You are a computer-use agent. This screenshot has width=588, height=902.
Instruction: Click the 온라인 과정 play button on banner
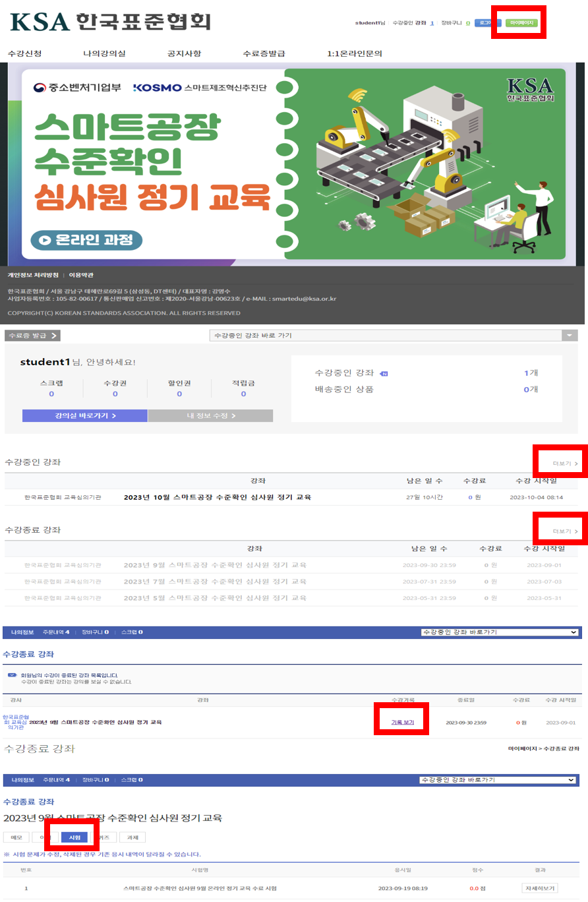tap(86, 240)
